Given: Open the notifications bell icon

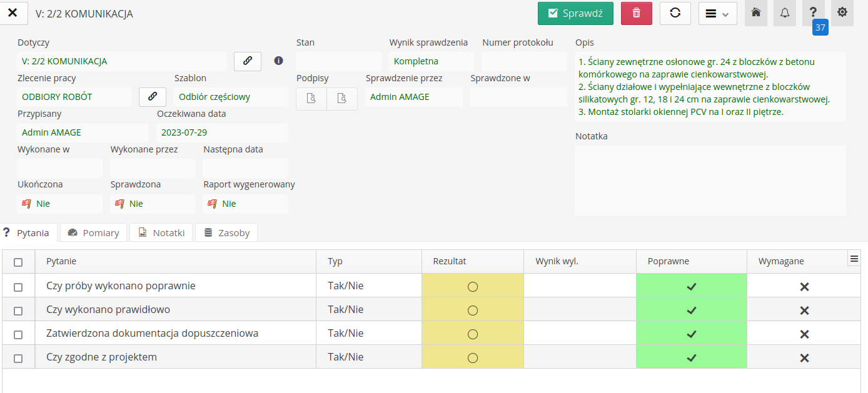Looking at the screenshot, I should point(785,13).
